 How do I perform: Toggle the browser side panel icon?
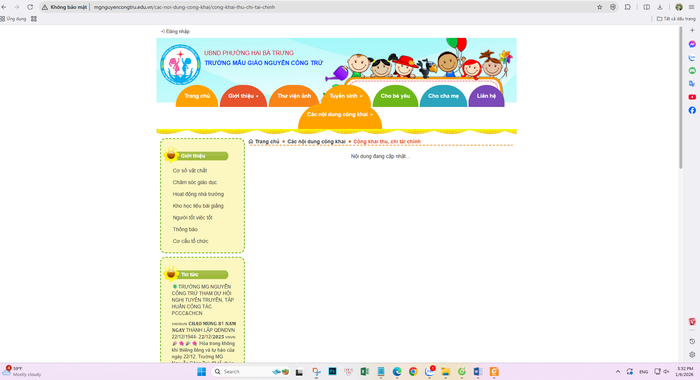[646, 7]
